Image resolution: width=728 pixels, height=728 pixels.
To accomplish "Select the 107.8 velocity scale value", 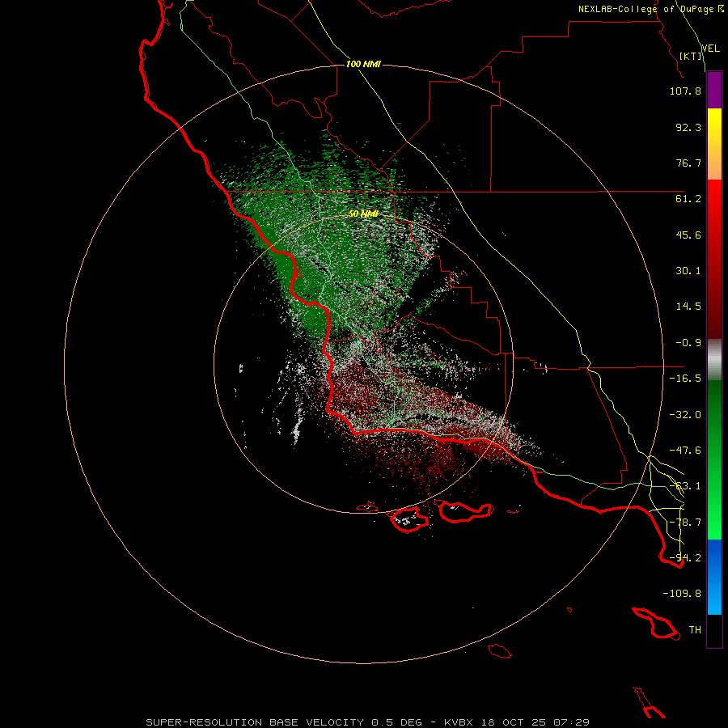I will 685,91.
